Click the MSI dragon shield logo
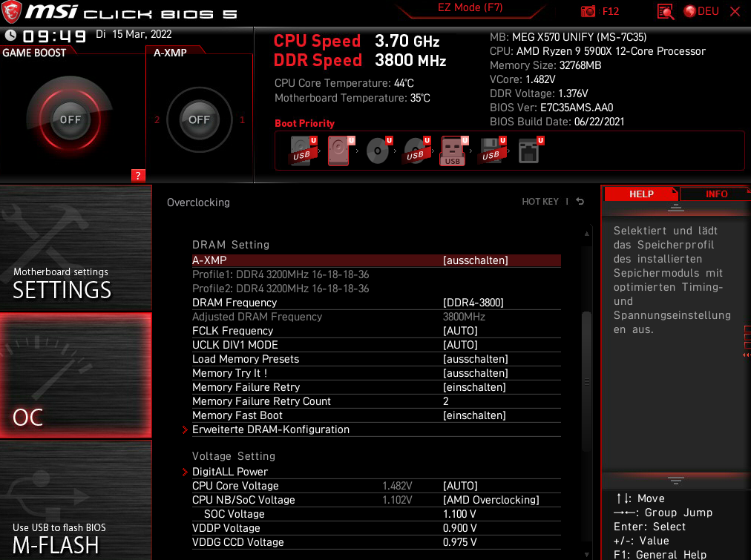 (11, 12)
